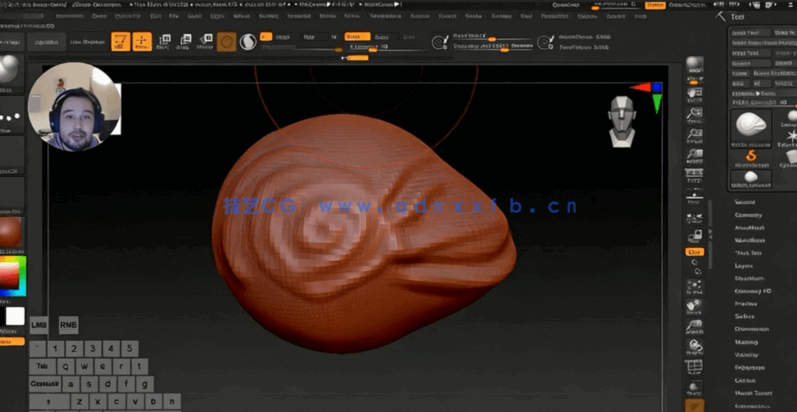Open the dots stroke selector on left shelf
Viewport: 797px width, 412px height.
(10, 116)
